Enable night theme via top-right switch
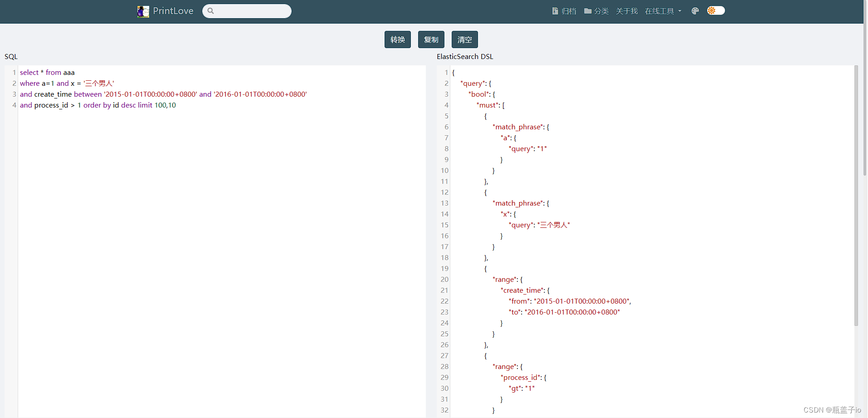 pos(715,10)
